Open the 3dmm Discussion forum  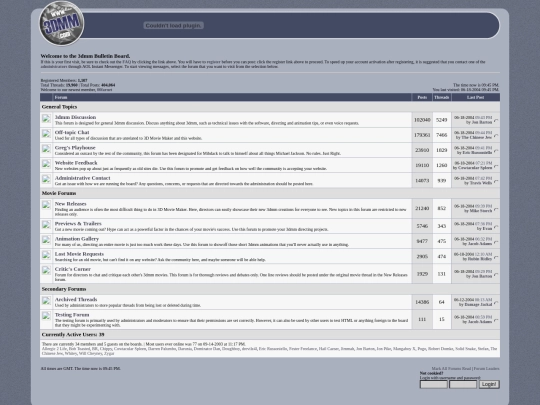coord(75,117)
